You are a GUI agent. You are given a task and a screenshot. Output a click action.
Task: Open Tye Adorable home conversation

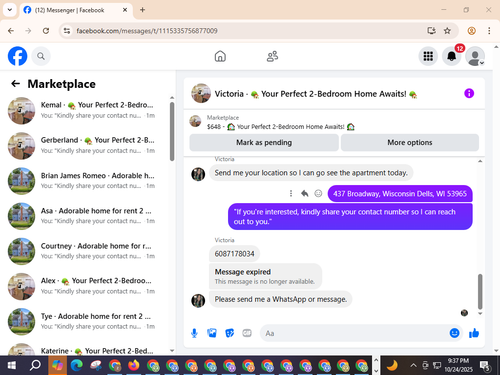[87, 322]
